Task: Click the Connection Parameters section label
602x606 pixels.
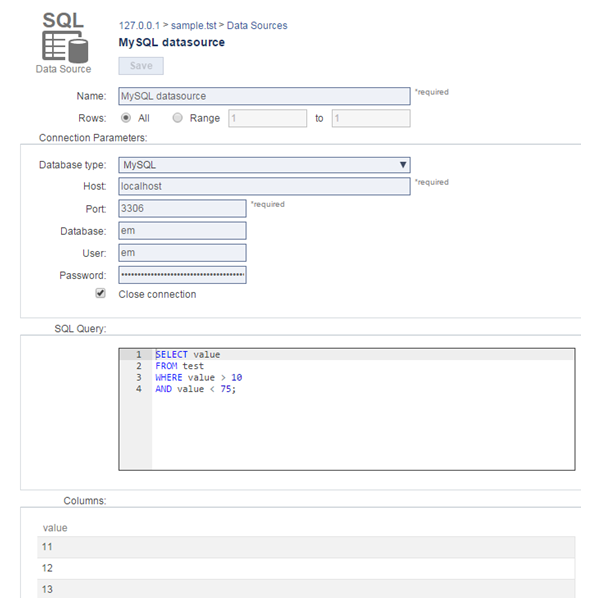Action: point(93,138)
